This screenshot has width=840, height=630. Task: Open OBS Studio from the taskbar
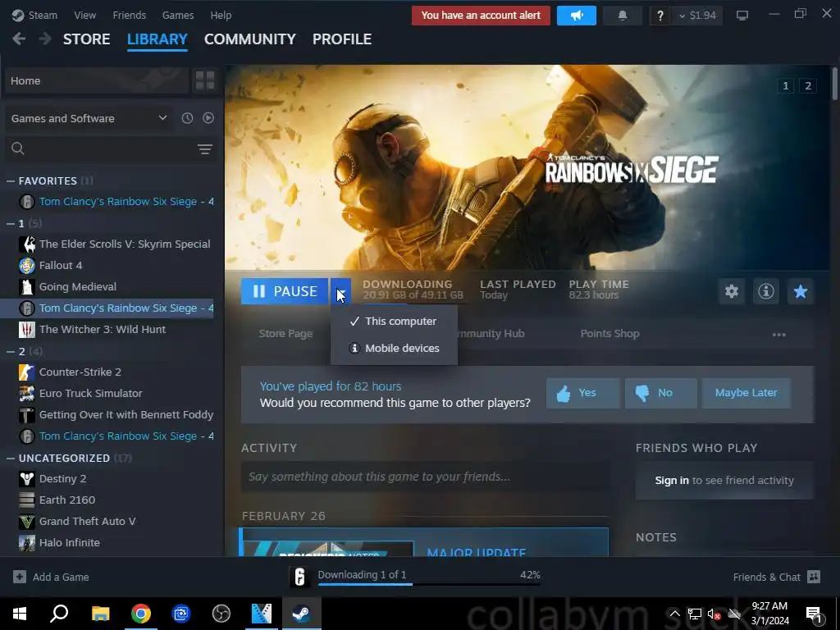(x=221, y=614)
